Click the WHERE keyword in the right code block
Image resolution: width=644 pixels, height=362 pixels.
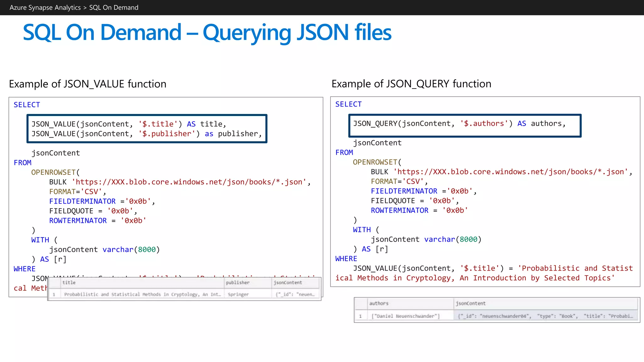346,259
